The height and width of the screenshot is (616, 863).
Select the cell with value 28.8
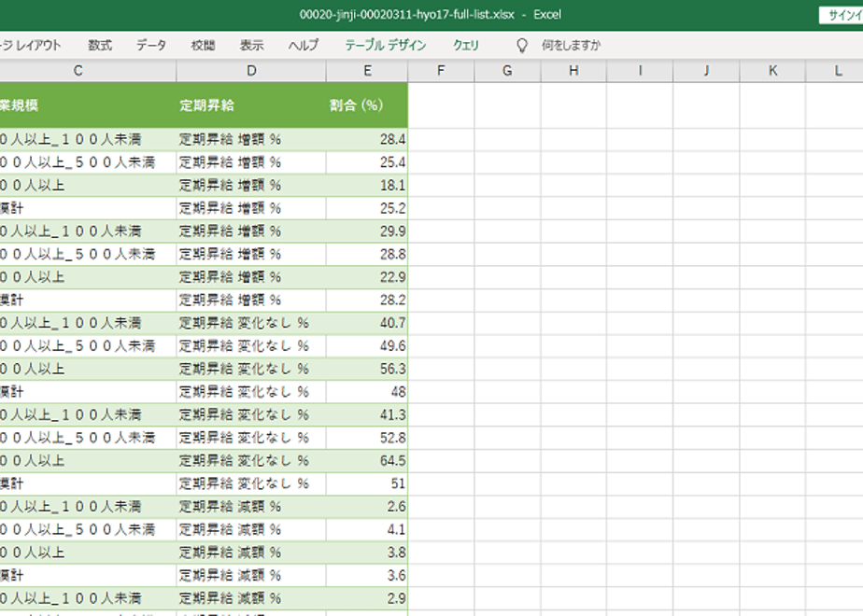(367, 254)
